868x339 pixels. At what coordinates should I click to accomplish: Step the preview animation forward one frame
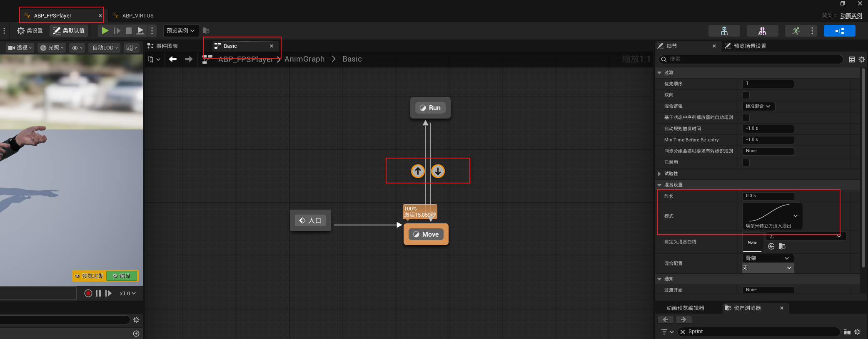pos(108,293)
